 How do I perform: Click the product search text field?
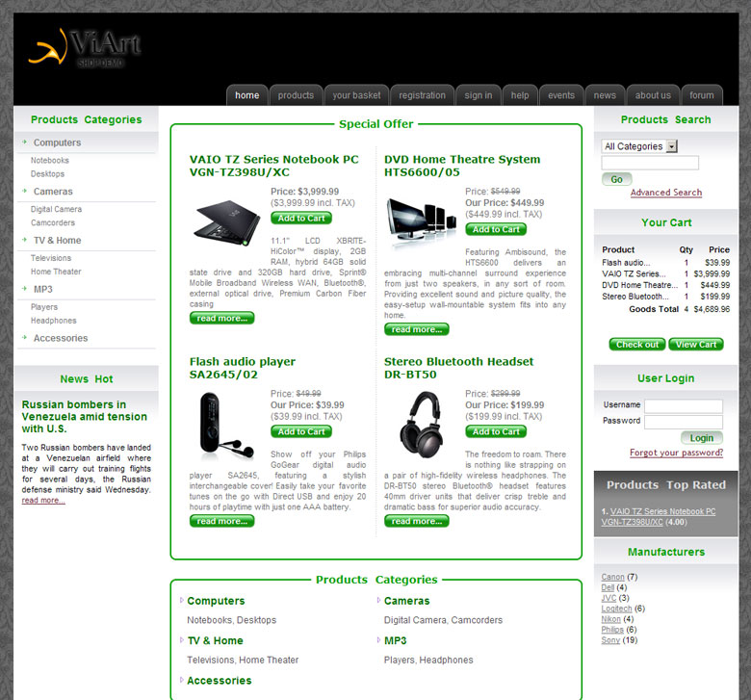650,163
